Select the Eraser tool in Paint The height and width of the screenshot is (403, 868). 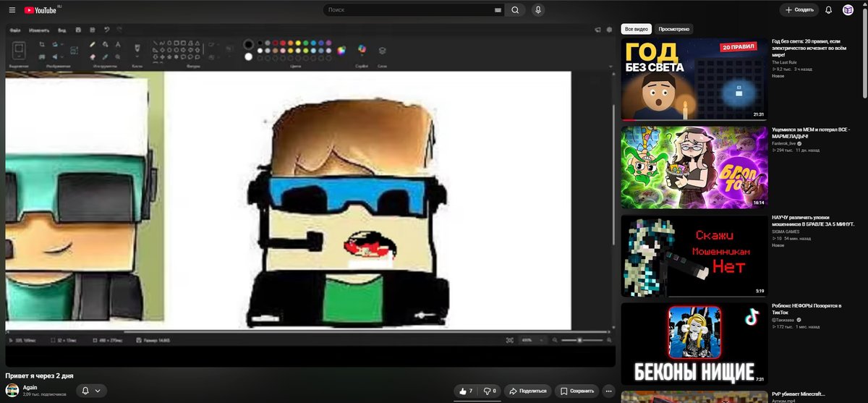click(x=92, y=56)
